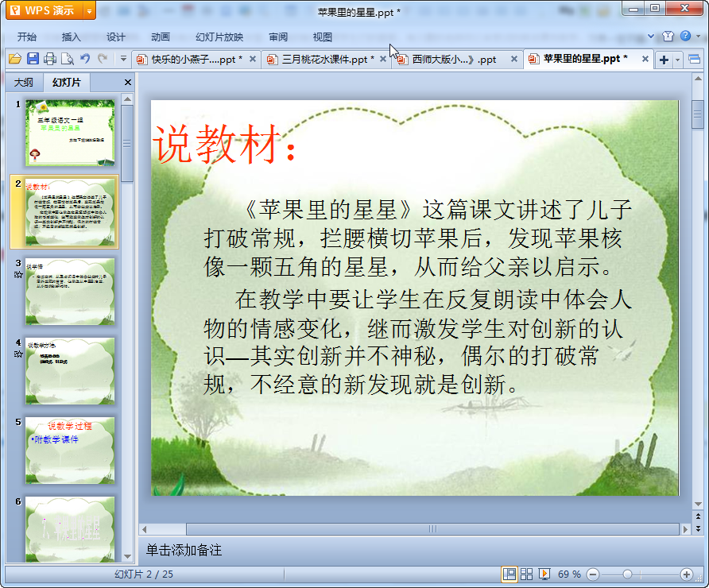709x588 pixels.
Task: Zoom out with minus button
Action: pyautogui.click(x=593, y=574)
